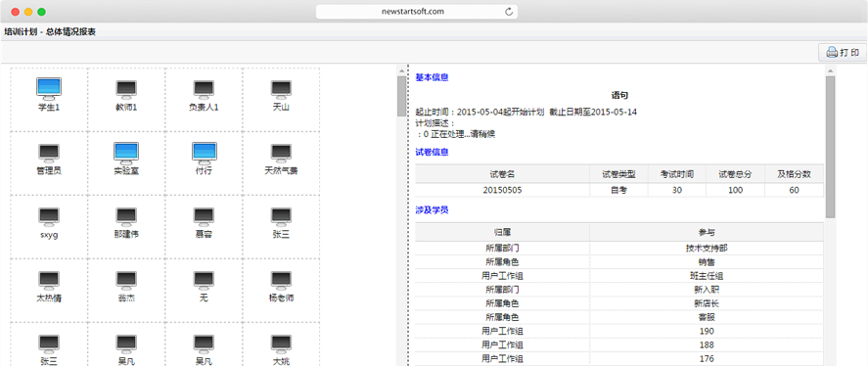Select the 客服 role cell
Viewport: 868px width, 366px height.
(707, 317)
